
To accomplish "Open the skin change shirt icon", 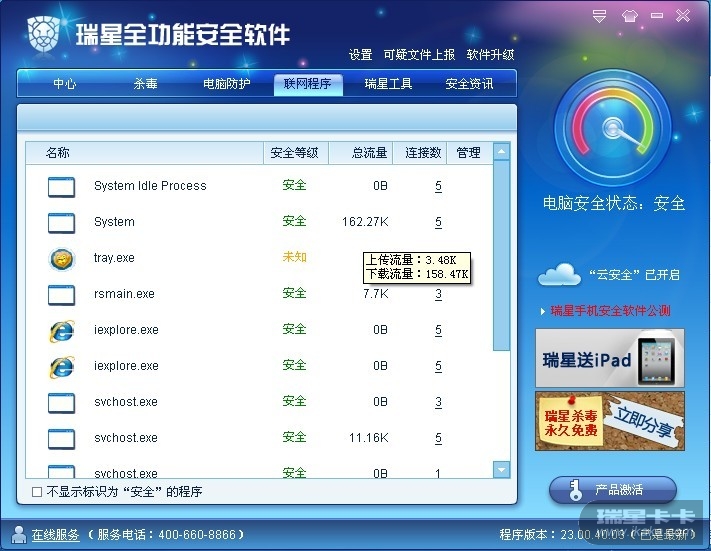I will 629,16.
